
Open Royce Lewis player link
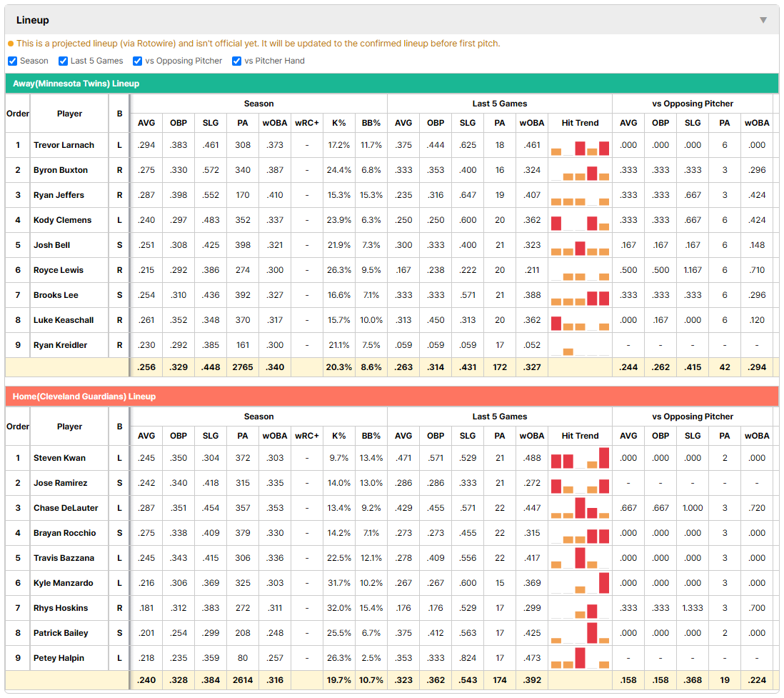click(x=59, y=270)
